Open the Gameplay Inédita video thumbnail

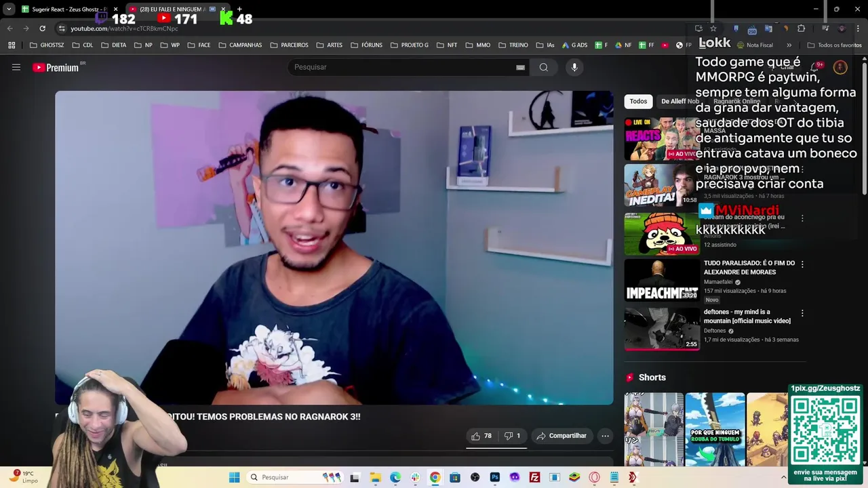[x=662, y=185]
